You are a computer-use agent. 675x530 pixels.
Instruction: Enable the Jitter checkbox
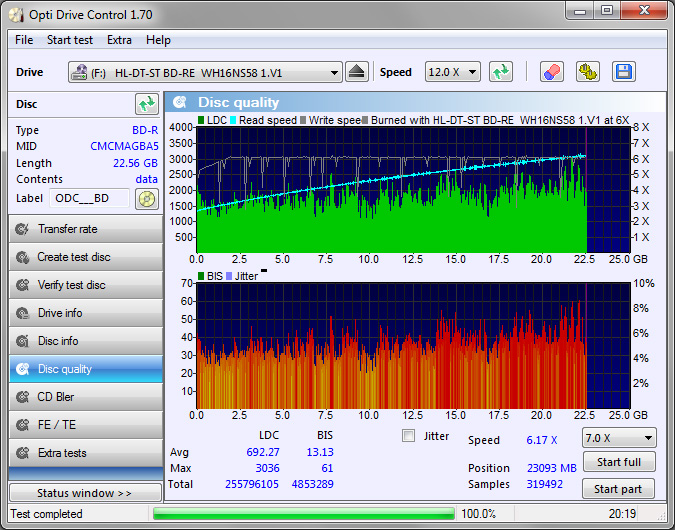click(x=408, y=436)
